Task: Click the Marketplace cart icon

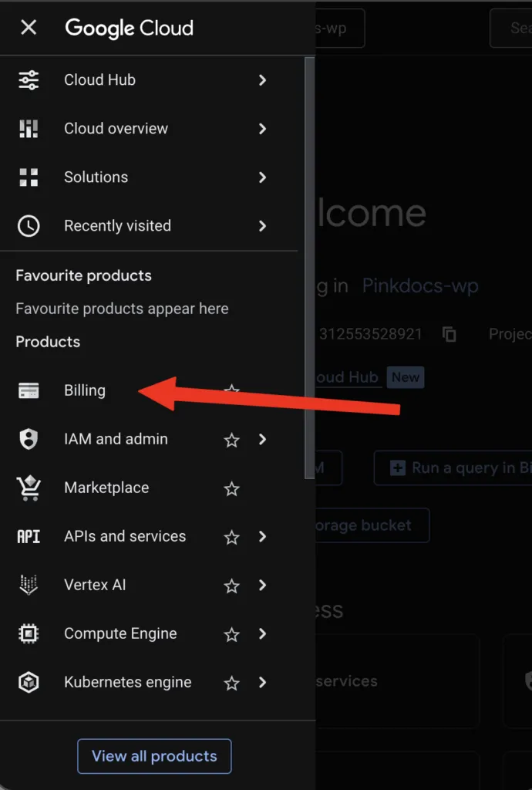Action: (29, 488)
